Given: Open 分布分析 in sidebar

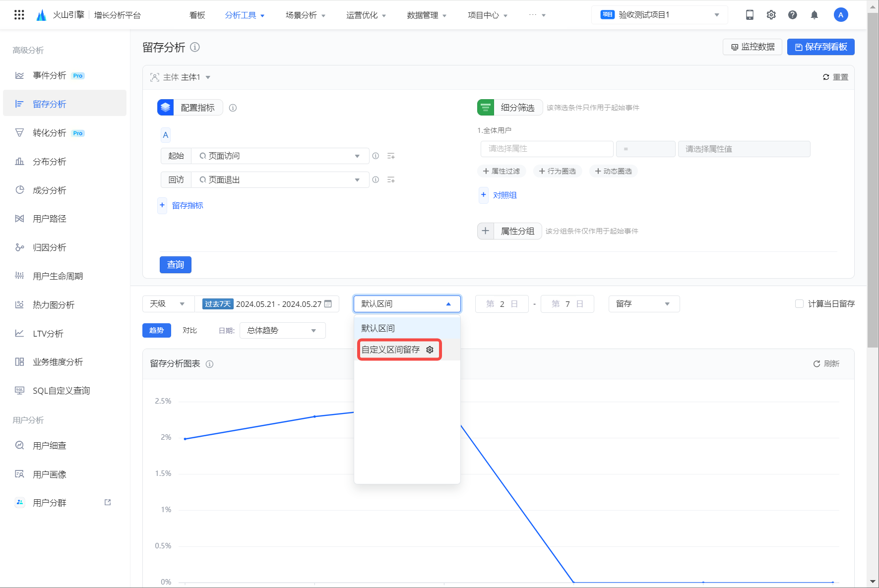Looking at the screenshot, I should tap(65, 162).
